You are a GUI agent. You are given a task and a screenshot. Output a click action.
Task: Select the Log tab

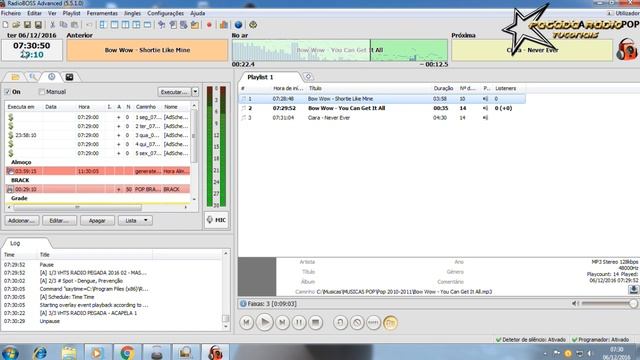click(x=15, y=243)
